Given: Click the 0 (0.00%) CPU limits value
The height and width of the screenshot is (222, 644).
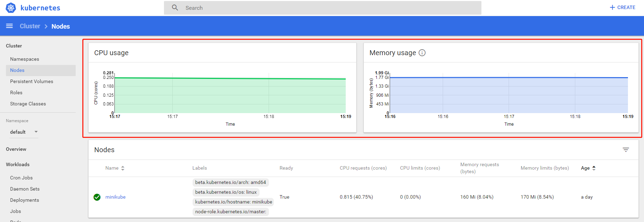Looking at the screenshot, I should coord(411,197).
